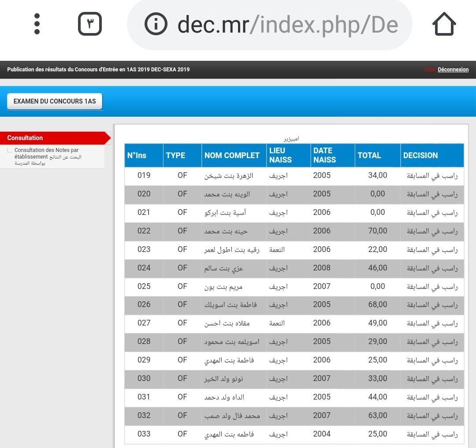The width and height of the screenshot is (476, 448).
Task: Click total 34,00 in row 019
Action: (378, 175)
